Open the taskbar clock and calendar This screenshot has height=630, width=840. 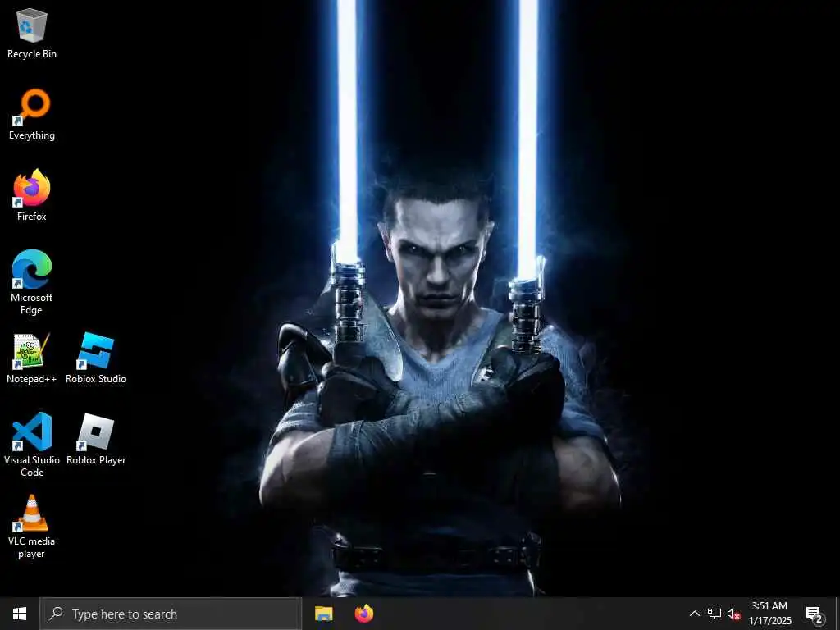[x=769, y=614]
